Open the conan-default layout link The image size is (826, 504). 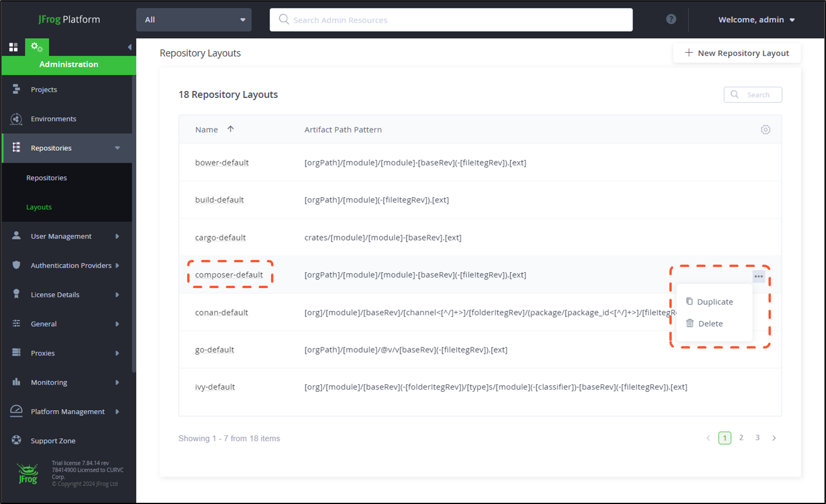[221, 312]
